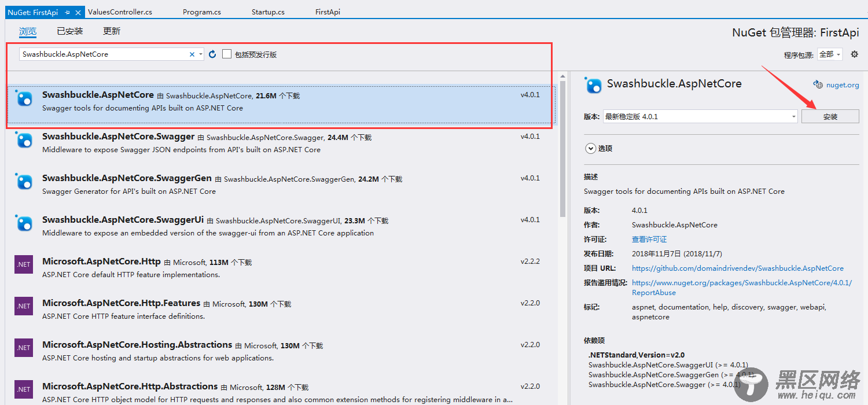Open the GitHub project URL link

[738, 268]
